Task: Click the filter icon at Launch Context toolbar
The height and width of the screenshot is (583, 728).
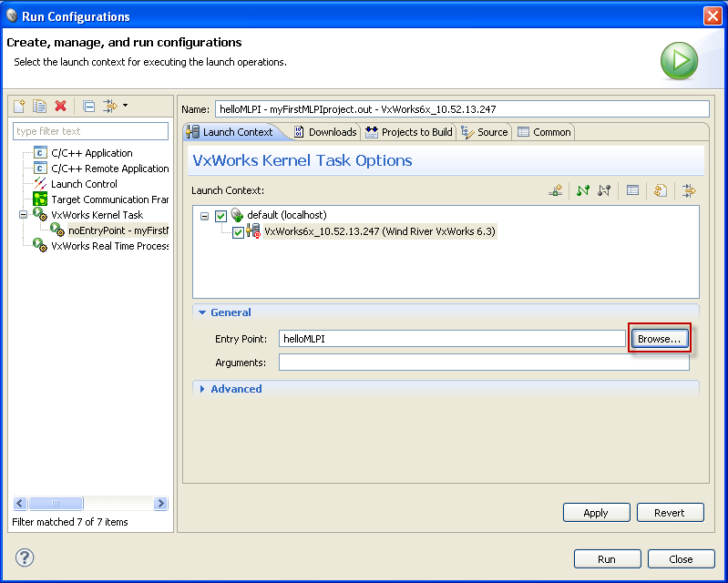Action: click(689, 190)
